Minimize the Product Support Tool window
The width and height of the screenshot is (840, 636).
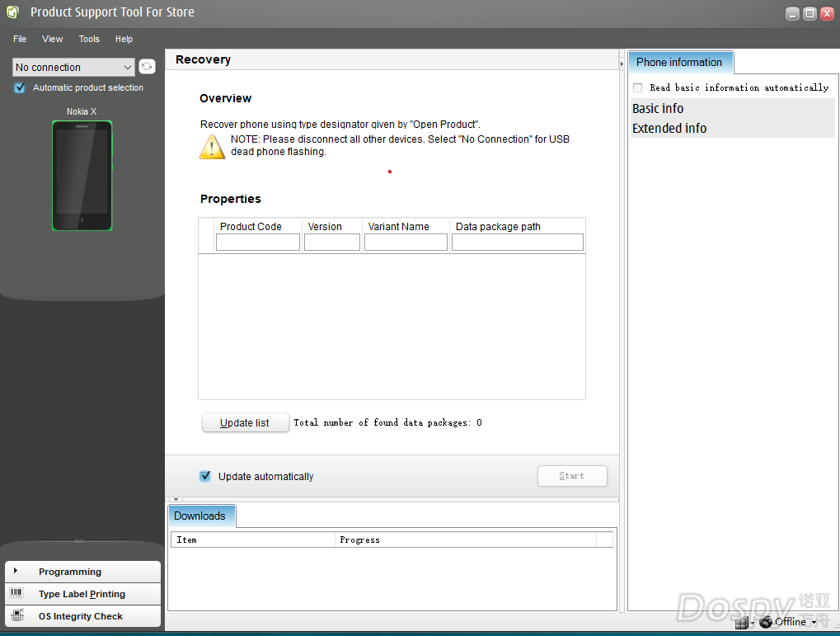pyautogui.click(x=792, y=13)
